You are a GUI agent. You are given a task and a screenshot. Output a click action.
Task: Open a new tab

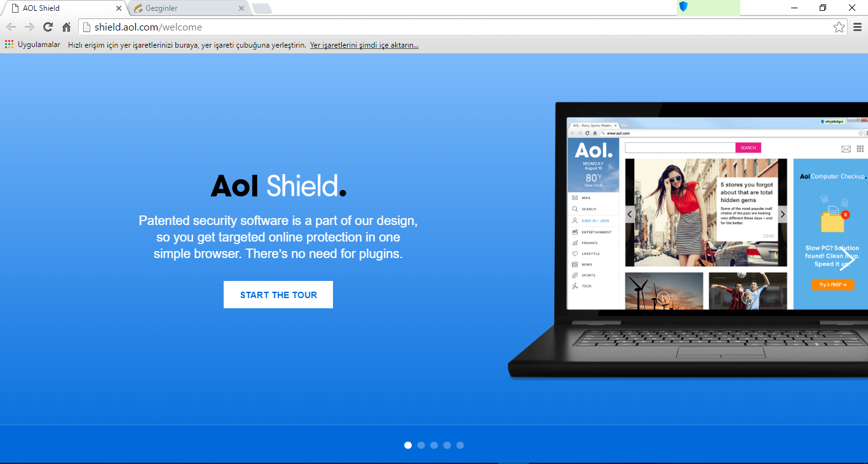[x=262, y=8]
